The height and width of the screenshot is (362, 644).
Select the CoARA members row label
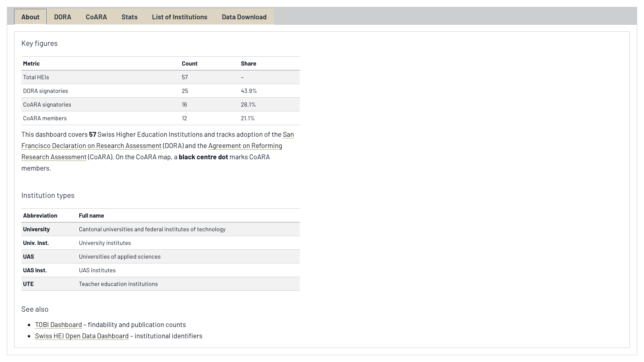click(45, 118)
